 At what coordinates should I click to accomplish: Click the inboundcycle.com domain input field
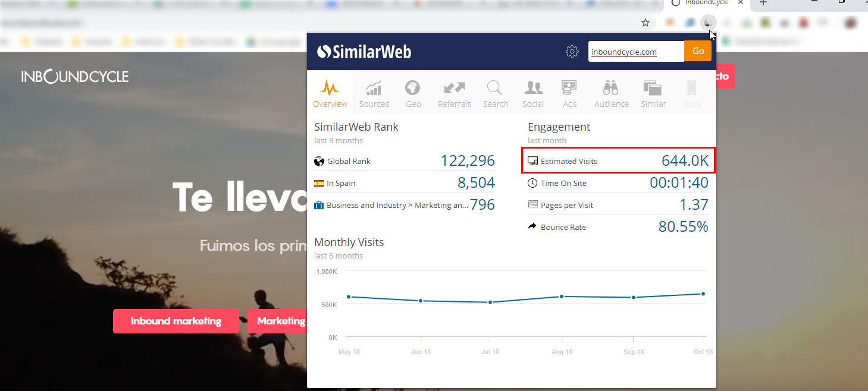[x=635, y=52]
